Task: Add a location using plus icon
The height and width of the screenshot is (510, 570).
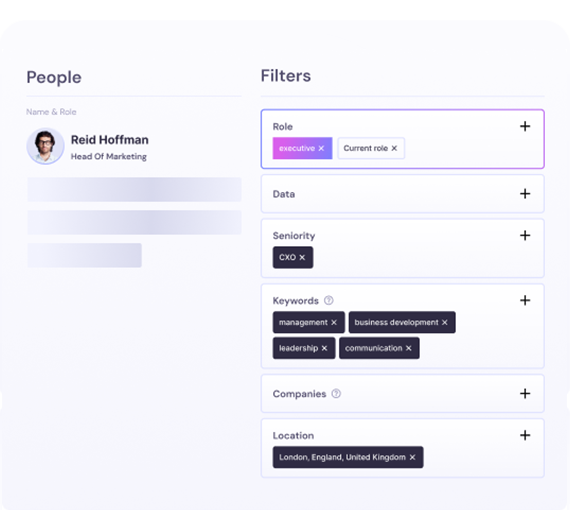Action: 525,435
